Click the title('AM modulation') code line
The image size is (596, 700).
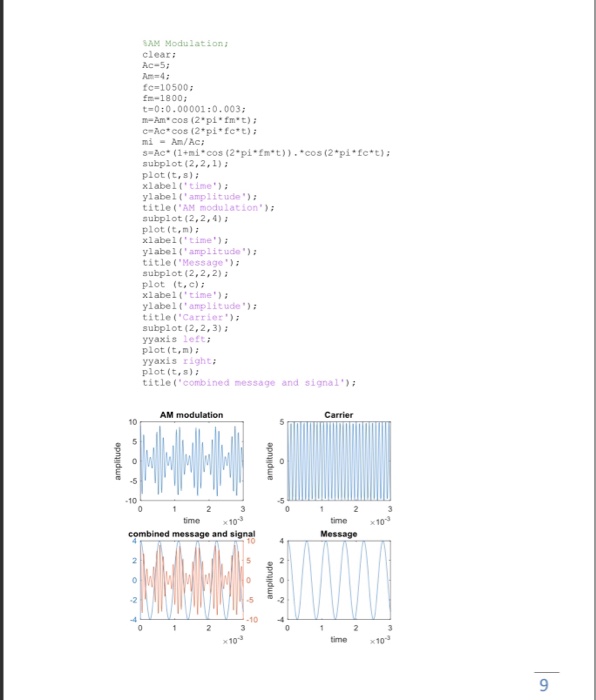[208, 208]
